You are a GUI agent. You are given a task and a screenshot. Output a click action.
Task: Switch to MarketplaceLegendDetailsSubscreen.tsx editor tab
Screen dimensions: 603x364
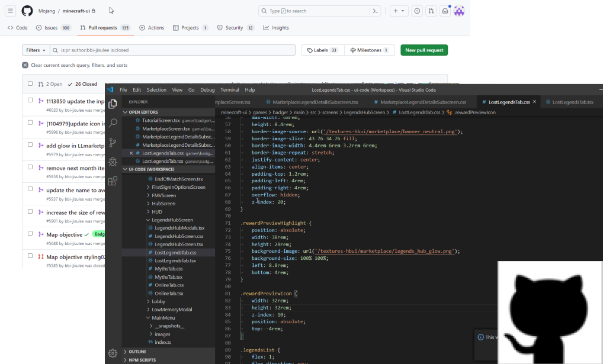[x=312, y=102]
